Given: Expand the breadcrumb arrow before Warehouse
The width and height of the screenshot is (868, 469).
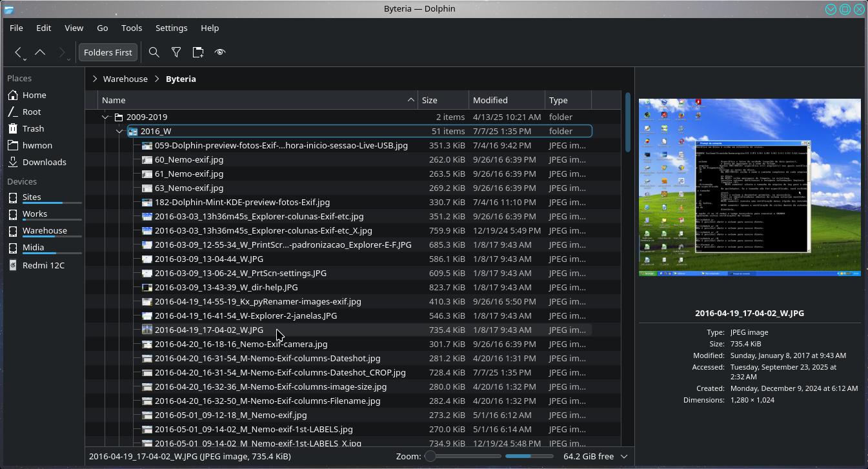Looking at the screenshot, I should (95, 79).
